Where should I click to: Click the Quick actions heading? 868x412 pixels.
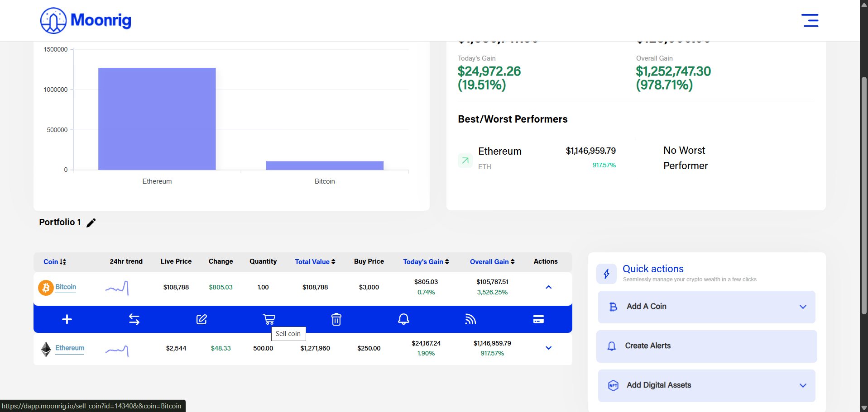click(x=653, y=269)
